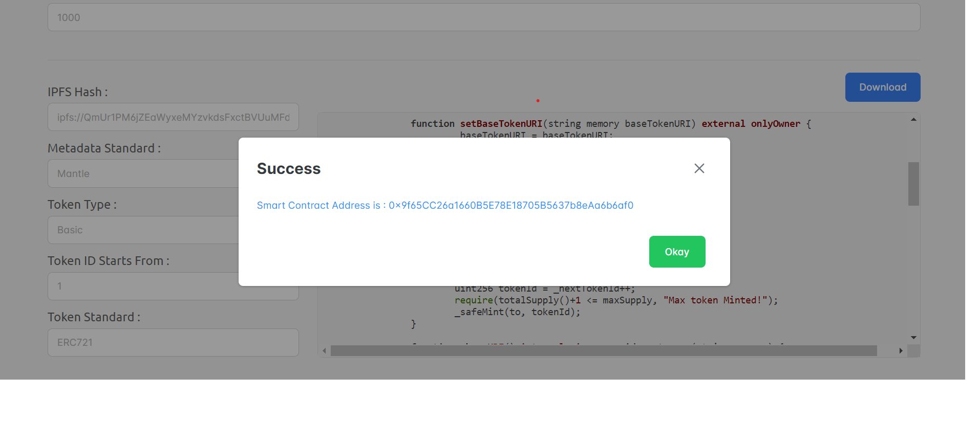Click the Success dialog heading
This screenshot has width=980, height=441.
click(289, 168)
